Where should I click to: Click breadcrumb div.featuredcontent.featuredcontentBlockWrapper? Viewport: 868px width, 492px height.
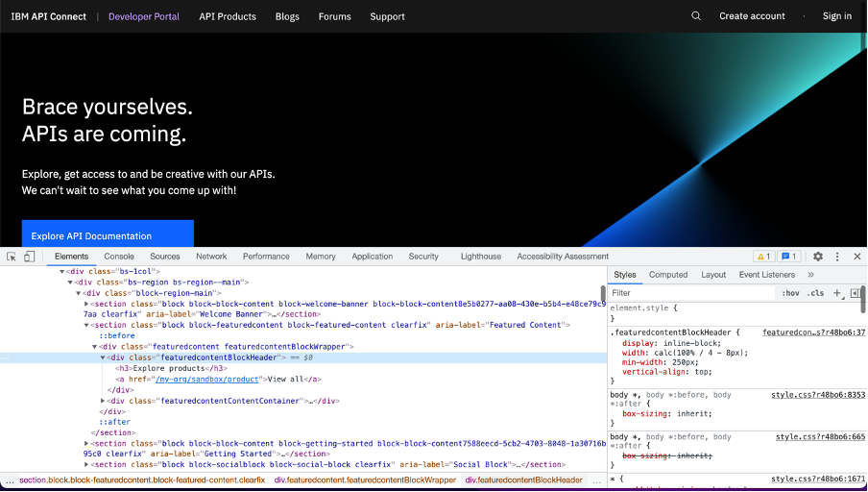click(x=365, y=480)
